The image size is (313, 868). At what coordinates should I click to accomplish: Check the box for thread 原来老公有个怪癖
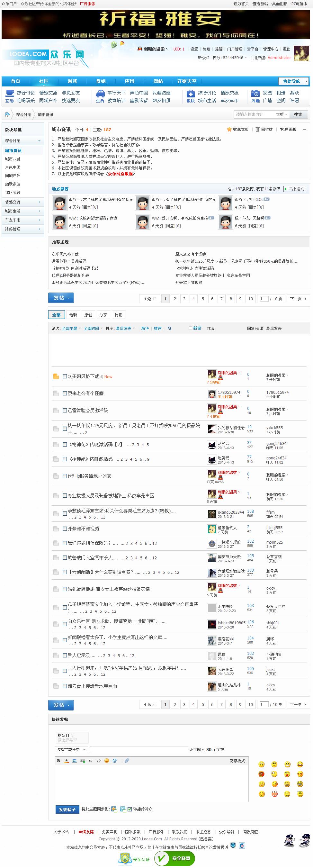pyautogui.click(x=65, y=393)
